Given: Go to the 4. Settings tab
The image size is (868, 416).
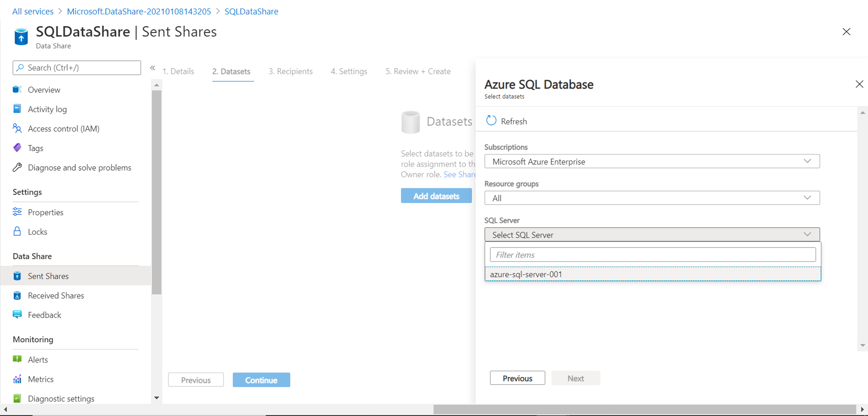Looking at the screenshot, I should (349, 71).
